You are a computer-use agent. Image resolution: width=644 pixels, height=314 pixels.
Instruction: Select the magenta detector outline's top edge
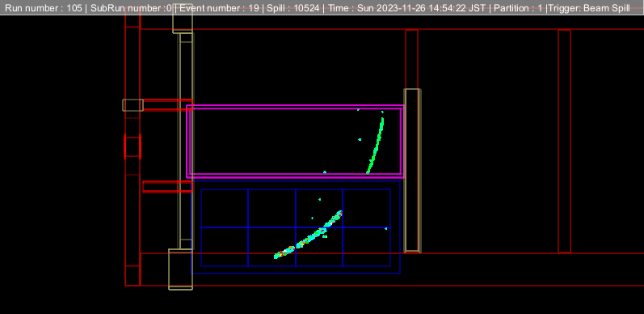point(295,107)
